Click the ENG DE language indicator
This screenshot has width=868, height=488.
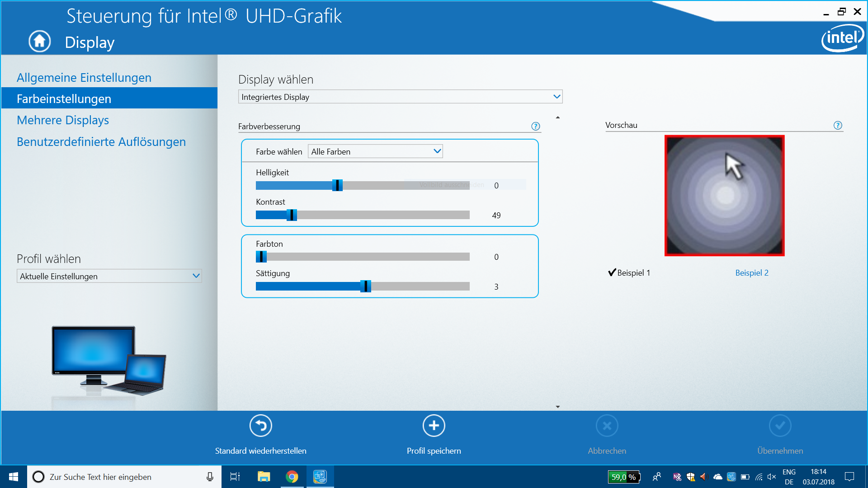coord(789,477)
